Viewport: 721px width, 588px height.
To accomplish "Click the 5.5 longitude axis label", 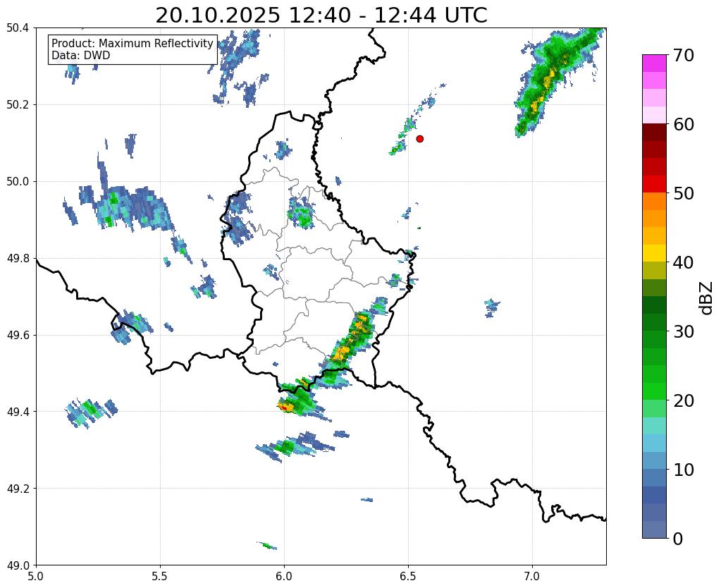I will point(160,577).
